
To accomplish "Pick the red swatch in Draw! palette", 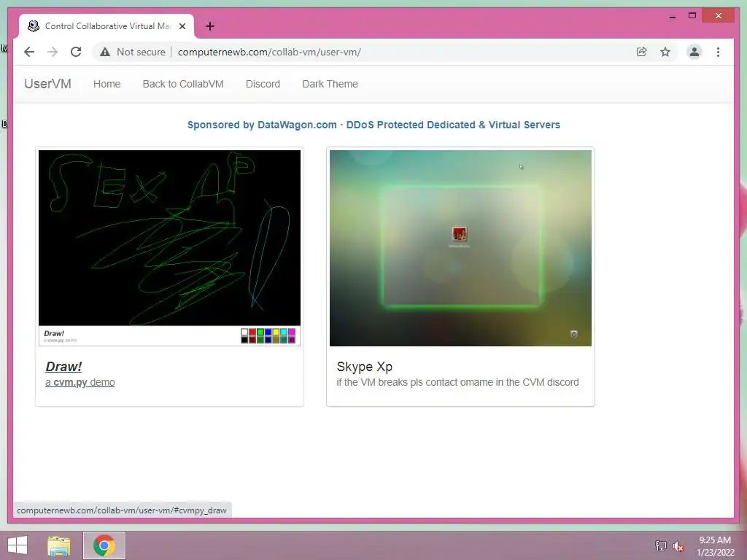I will (x=252, y=332).
